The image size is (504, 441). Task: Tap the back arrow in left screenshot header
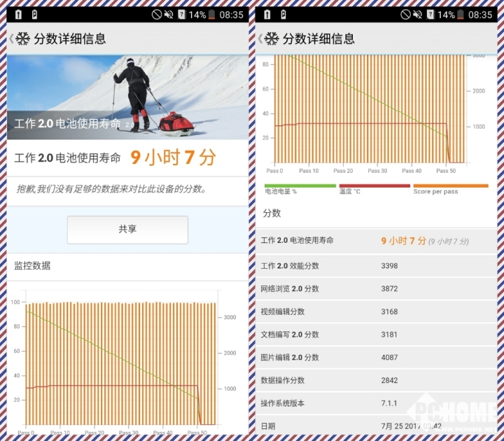point(11,39)
